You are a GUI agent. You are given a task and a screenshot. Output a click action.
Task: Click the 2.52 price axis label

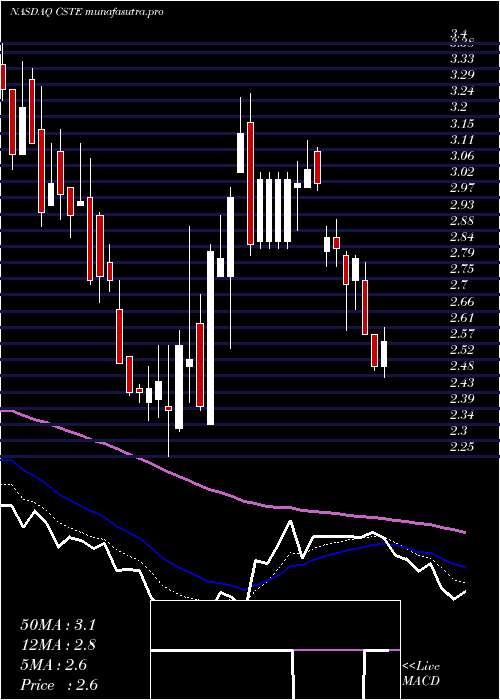[462, 350]
